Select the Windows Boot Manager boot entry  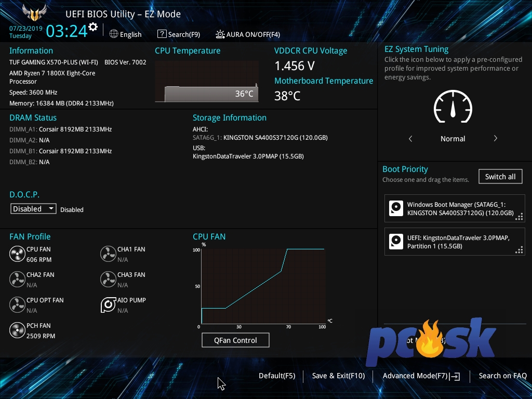(455, 208)
